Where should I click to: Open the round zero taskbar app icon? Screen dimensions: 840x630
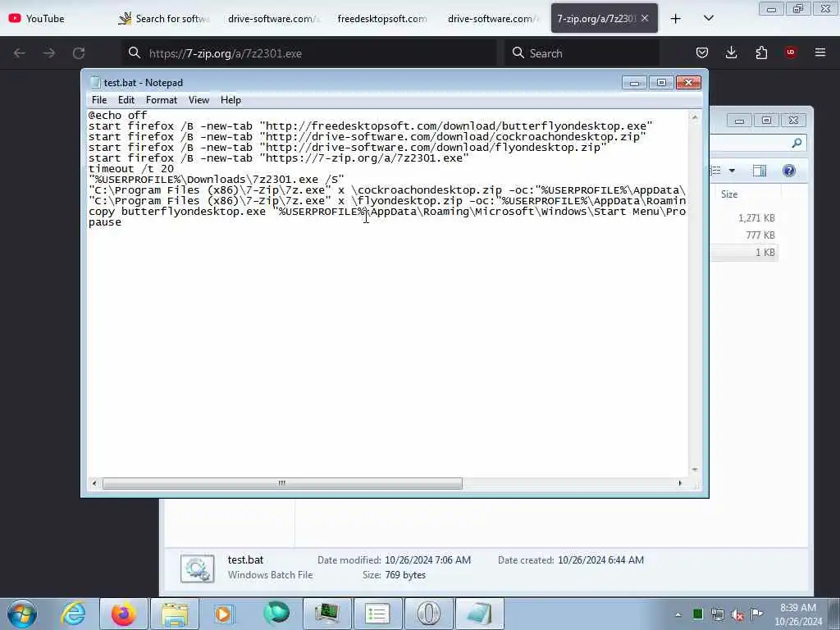coord(428,614)
